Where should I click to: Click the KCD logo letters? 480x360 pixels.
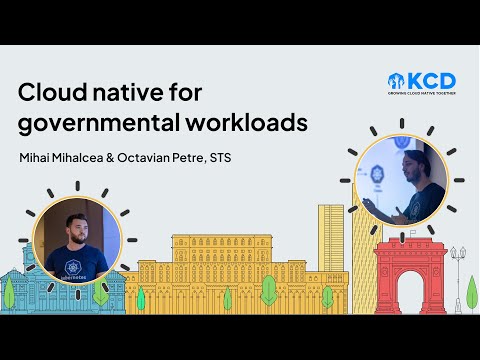431,81
